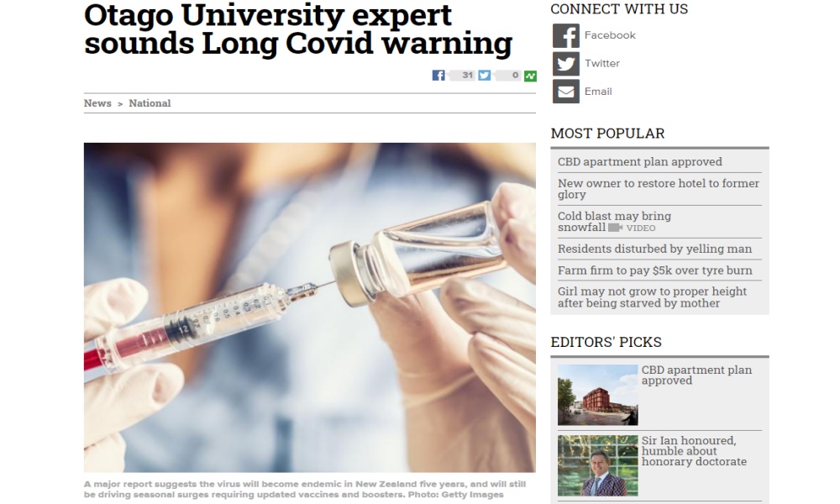The image size is (840, 504).
Task: Share article via small Twitter share icon
Action: point(485,76)
